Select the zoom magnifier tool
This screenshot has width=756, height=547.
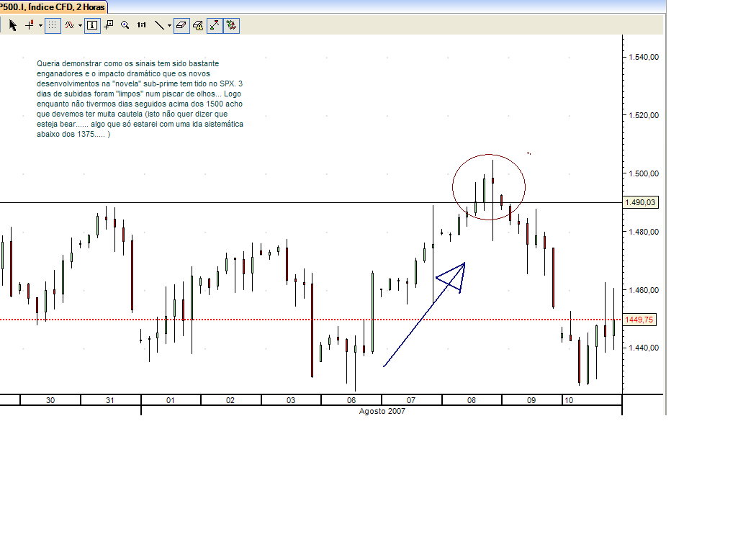pos(126,24)
